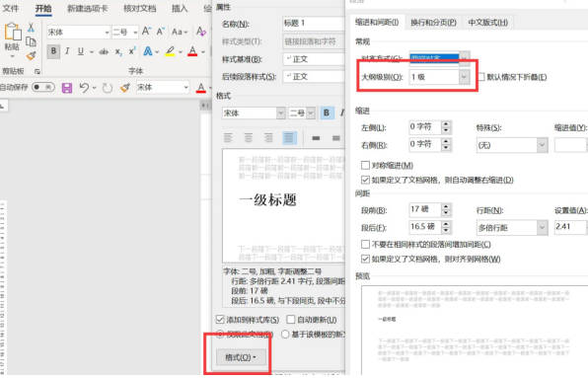Apply Superscript formatting

[x=132, y=51]
